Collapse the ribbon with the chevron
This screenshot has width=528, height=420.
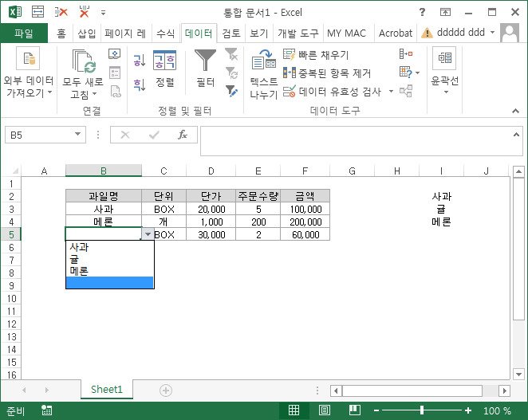point(515,111)
